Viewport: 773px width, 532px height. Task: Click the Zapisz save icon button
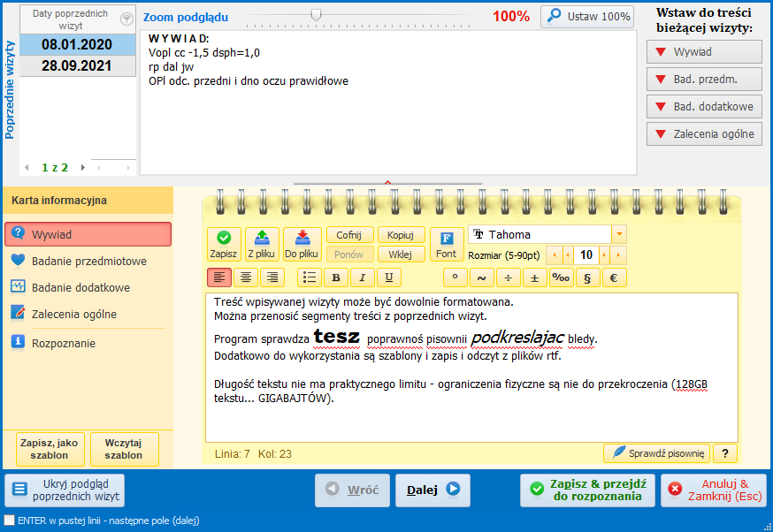tap(224, 244)
